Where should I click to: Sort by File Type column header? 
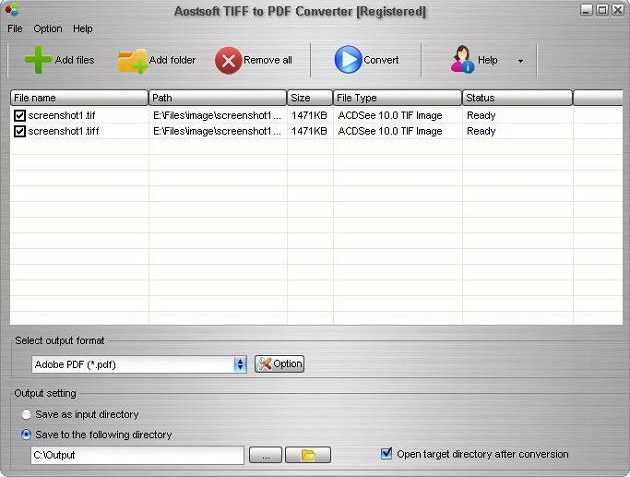click(x=397, y=98)
